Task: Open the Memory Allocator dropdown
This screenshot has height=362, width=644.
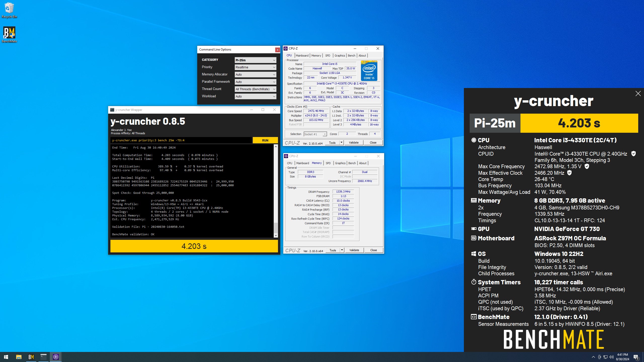Action: pyautogui.click(x=255, y=75)
